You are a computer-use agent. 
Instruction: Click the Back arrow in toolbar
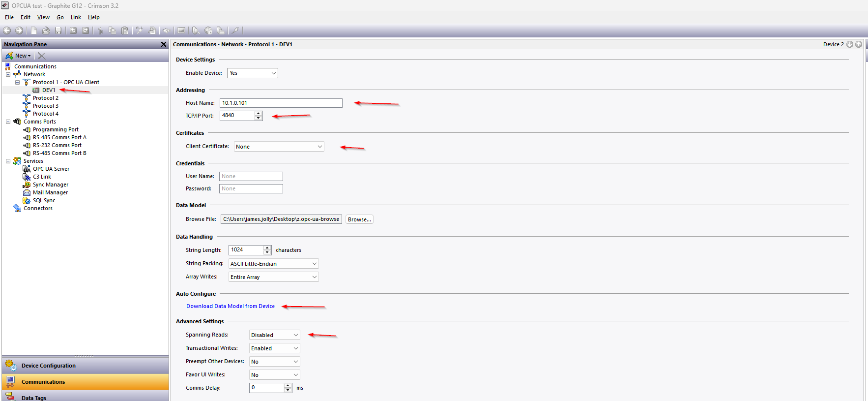pos(7,31)
